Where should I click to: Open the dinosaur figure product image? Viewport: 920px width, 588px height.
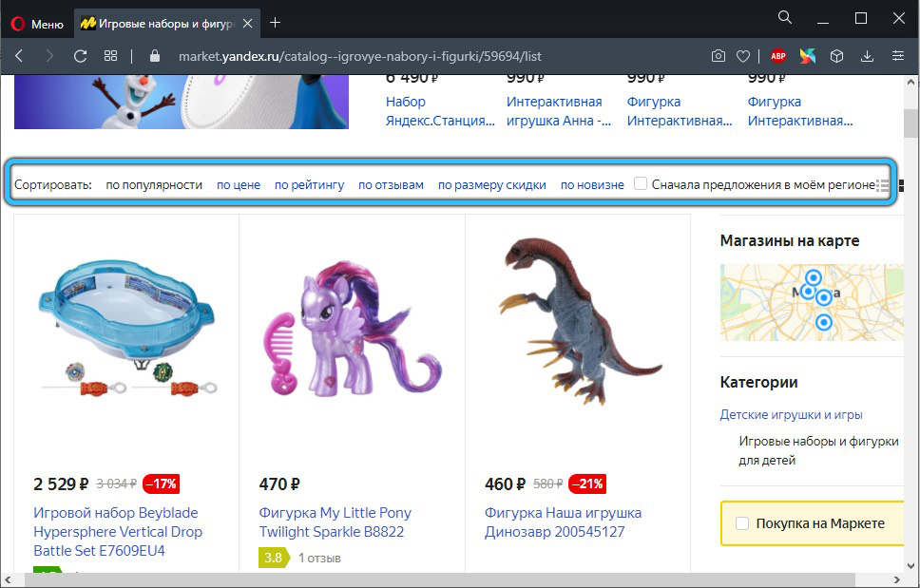pos(579,321)
